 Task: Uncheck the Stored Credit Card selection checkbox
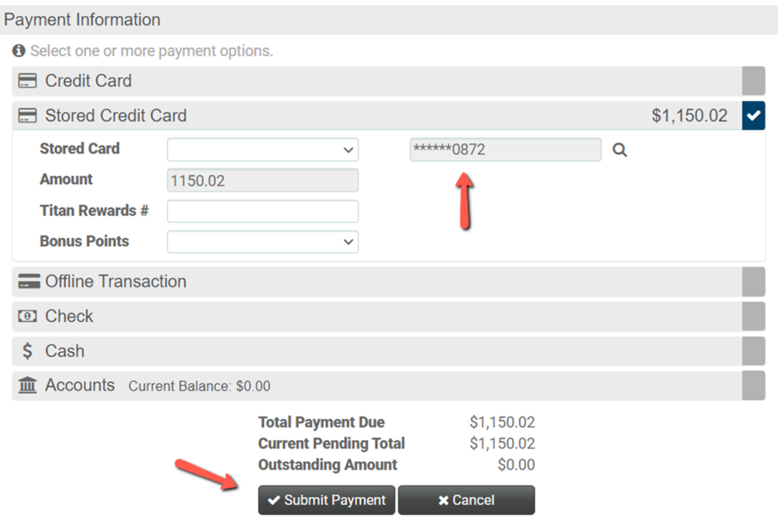pyautogui.click(x=754, y=116)
